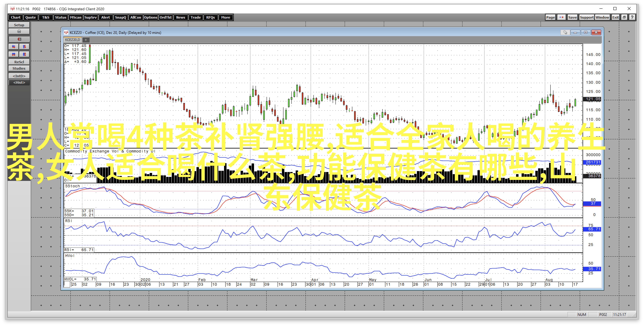Screen dimensions: 644x326
Task: Add a new chart tab with plus
Action: 86,40
